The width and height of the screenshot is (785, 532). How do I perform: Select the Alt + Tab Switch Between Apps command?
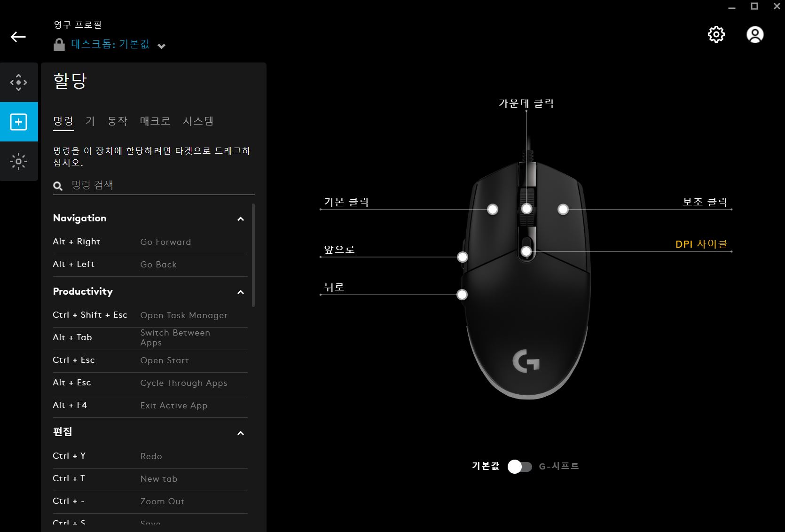tap(150, 338)
